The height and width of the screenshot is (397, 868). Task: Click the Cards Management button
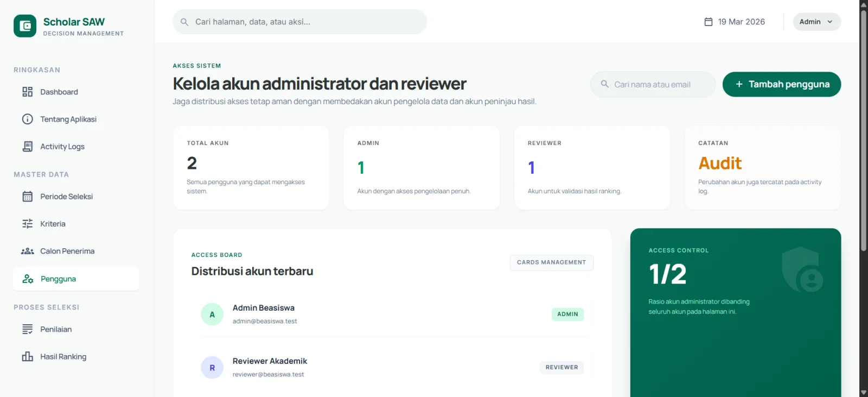(x=551, y=262)
